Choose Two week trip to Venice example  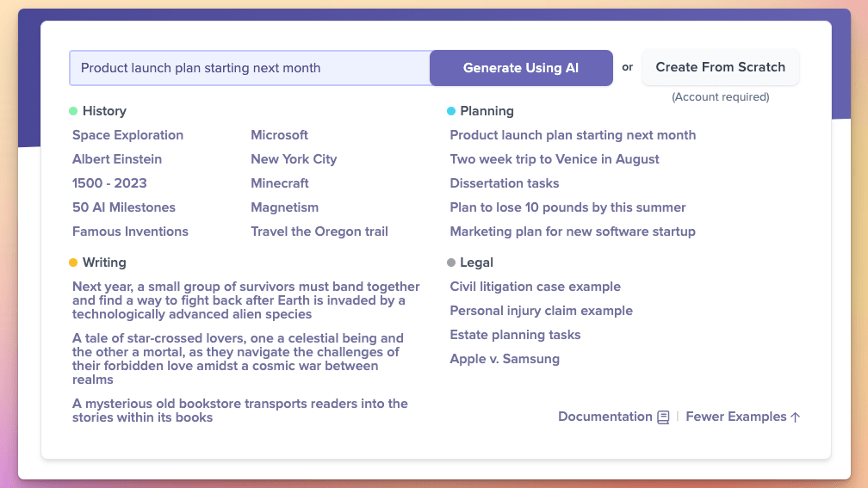[x=555, y=159]
